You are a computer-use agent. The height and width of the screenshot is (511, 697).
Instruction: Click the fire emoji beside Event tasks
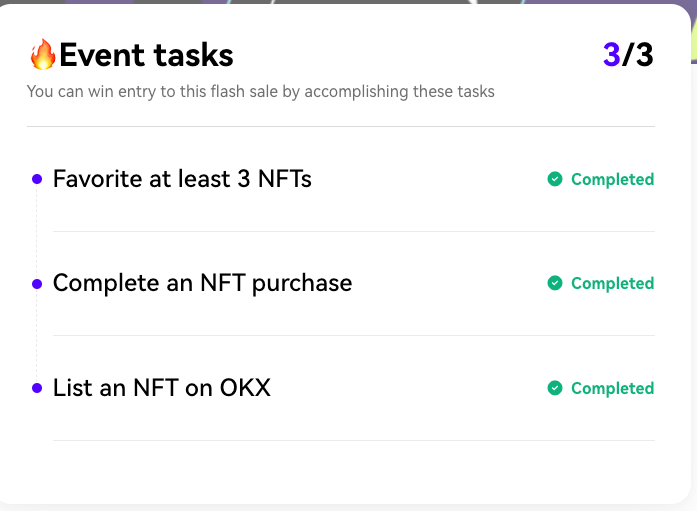coord(43,54)
